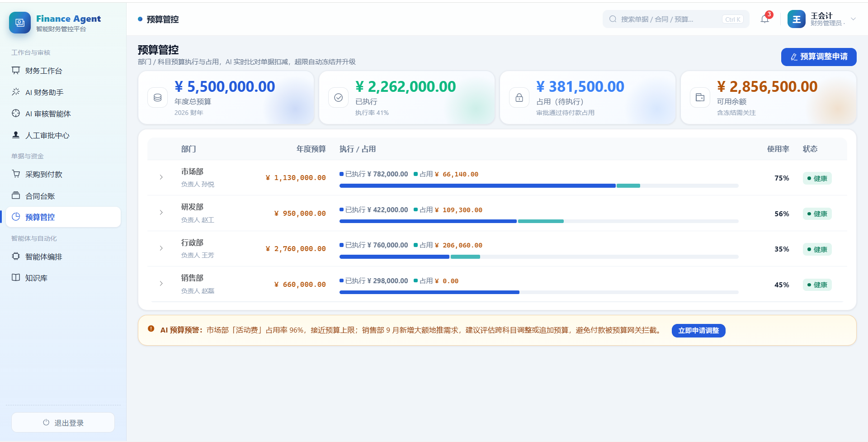This screenshot has height=442, width=868.
Task: Click 预算调整申请 button
Action: coord(819,57)
